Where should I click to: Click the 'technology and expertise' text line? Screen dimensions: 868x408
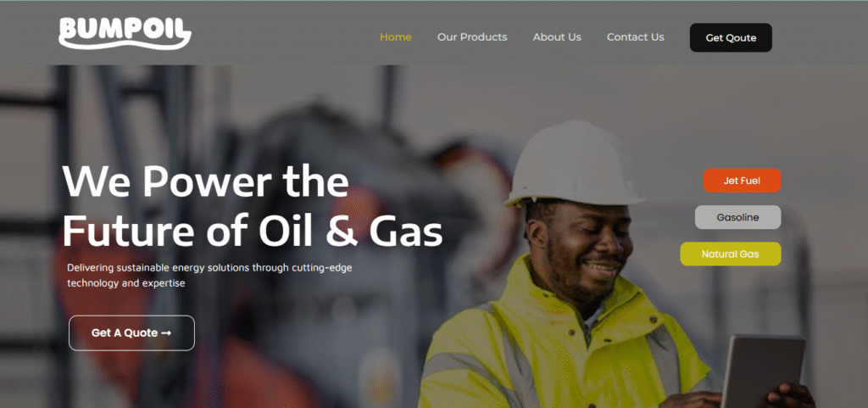(125, 283)
